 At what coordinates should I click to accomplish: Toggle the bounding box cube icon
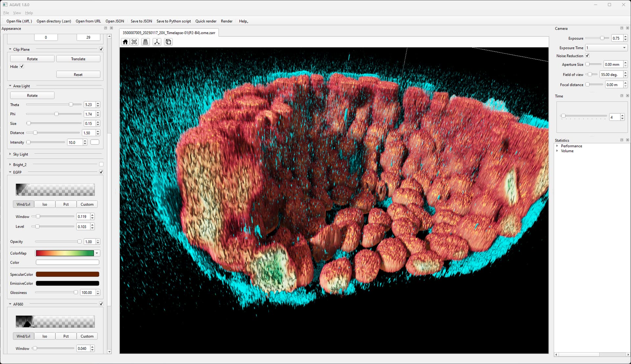coord(168,42)
